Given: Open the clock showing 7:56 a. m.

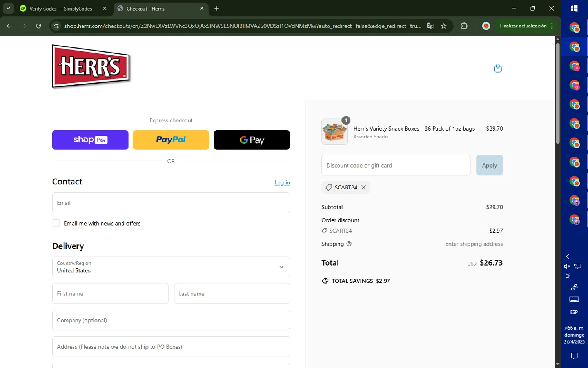Looking at the screenshot, I should (x=574, y=335).
